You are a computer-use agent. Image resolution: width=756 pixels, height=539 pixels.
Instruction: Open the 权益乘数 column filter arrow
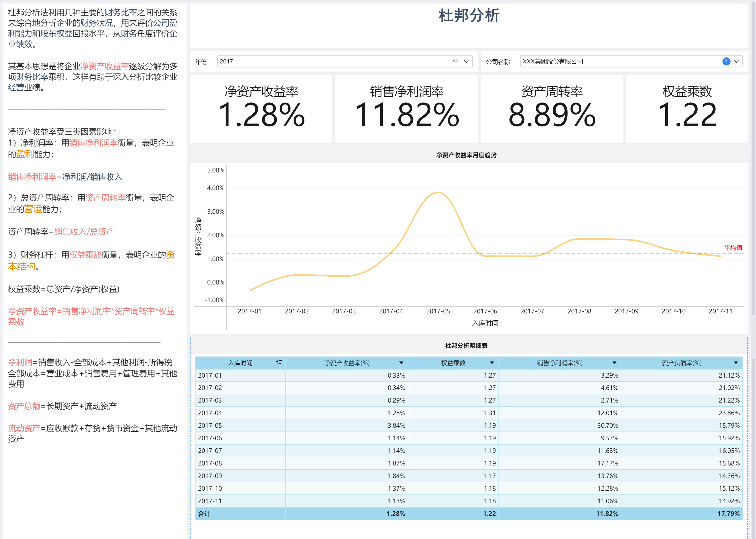pos(492,363)
